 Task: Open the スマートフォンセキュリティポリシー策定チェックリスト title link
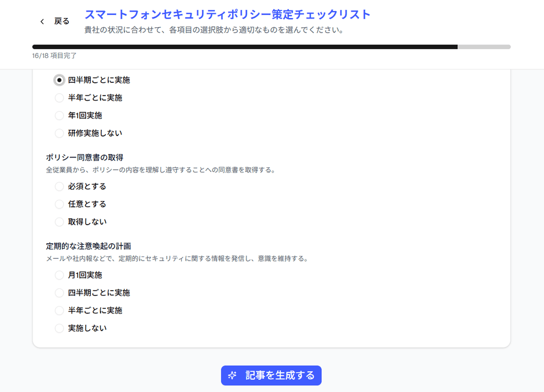(227, 14)
